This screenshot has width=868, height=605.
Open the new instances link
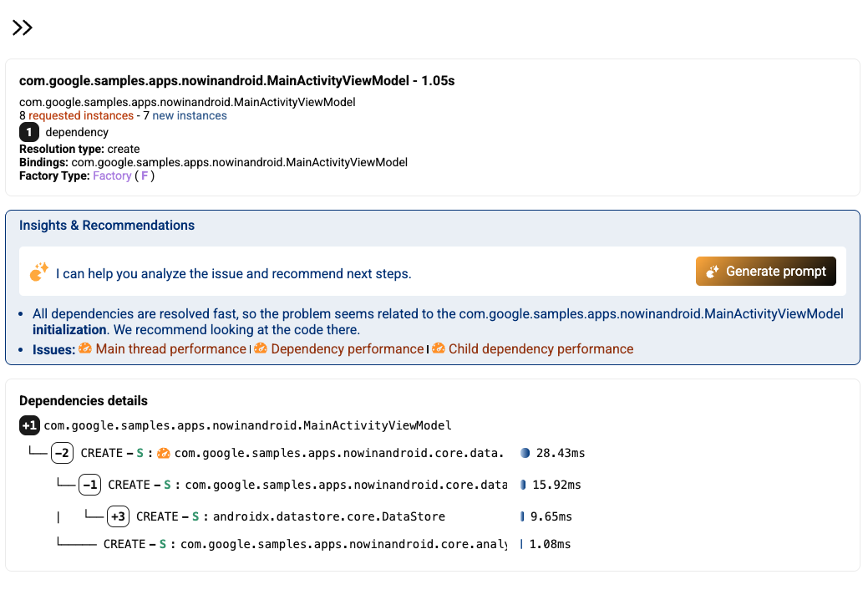coord(189,116)
